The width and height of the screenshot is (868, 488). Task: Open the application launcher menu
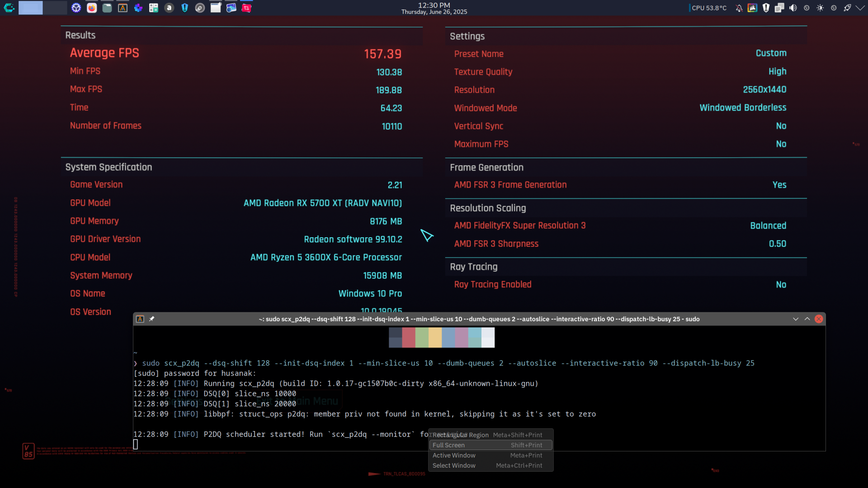click(x=9, y=8)
